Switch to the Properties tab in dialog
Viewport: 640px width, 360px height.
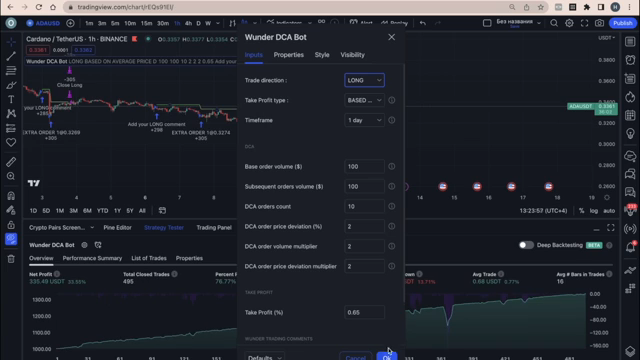click(x=289, y=55)
